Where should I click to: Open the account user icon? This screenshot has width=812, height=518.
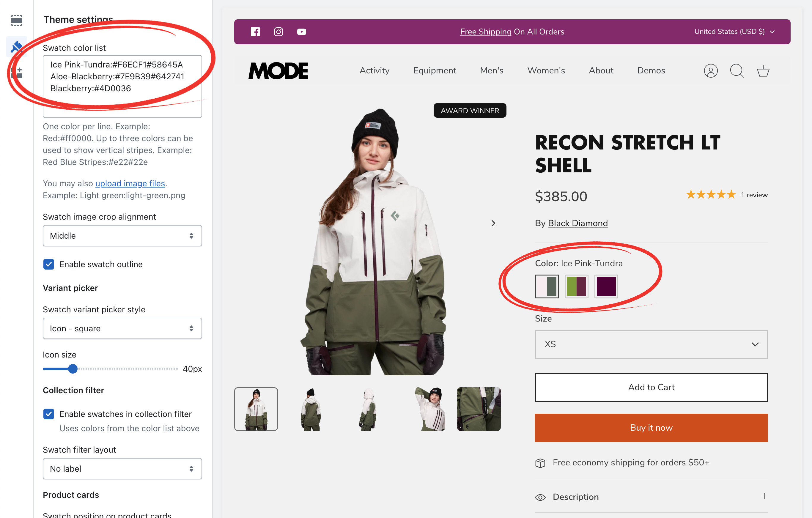pos(710,71)
